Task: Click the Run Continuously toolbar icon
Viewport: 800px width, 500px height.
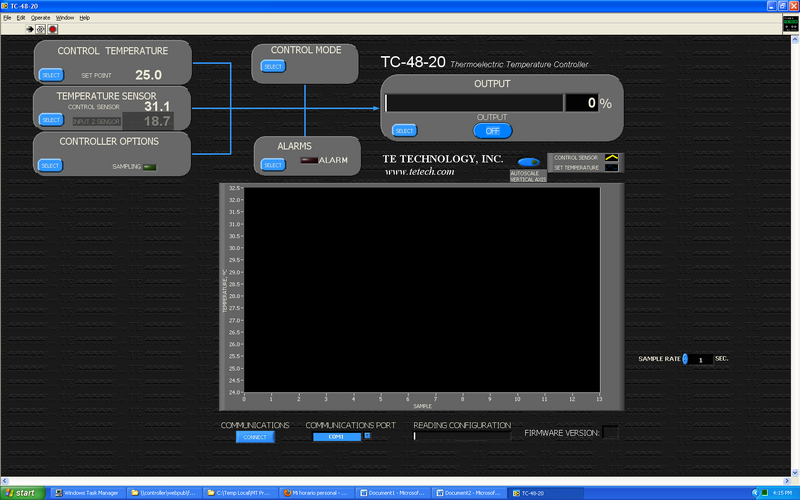Action: pos(41,29)
